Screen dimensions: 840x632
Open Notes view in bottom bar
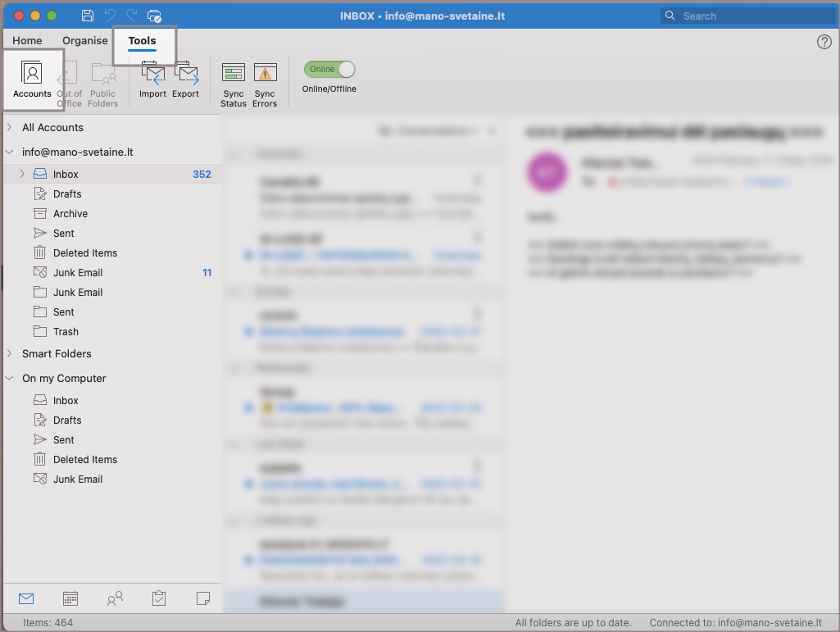point(203,598)
